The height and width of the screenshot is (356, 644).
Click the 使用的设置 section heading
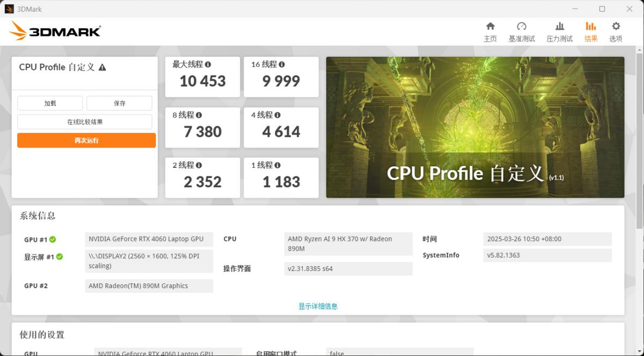click(42, 335)
